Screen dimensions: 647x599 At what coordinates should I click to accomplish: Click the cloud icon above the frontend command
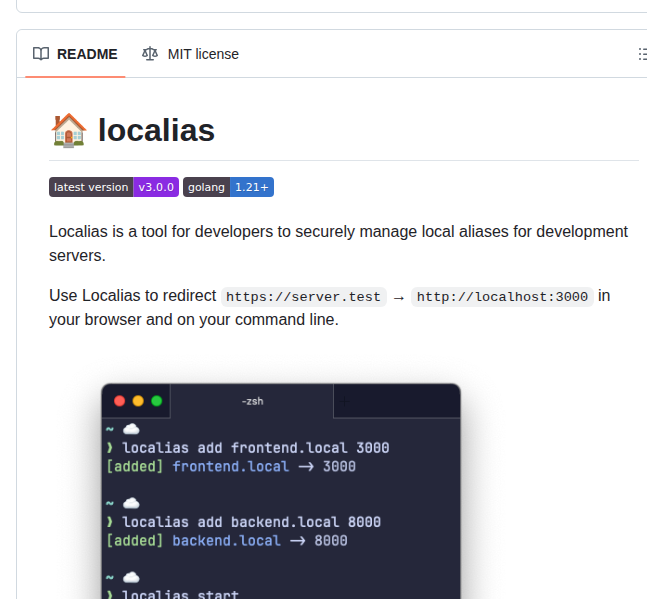[130, 429]
